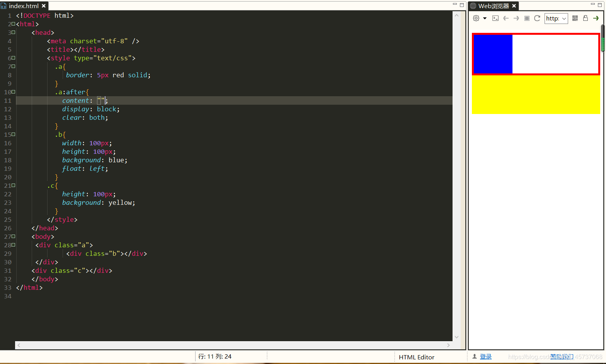Select the Web浏览器 tab
Screen dimensions: 606x364
tap(494, 6)
